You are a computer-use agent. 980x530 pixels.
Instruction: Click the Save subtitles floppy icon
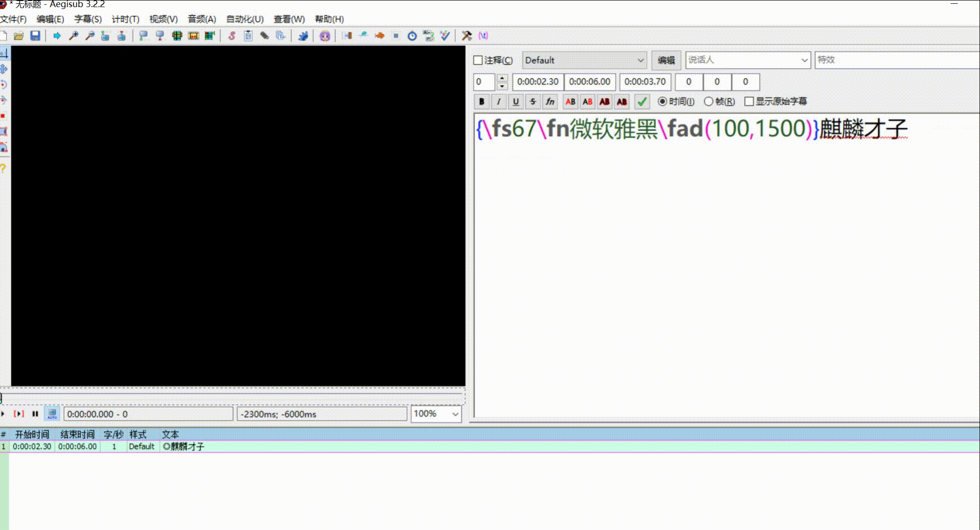coord(36,36)
